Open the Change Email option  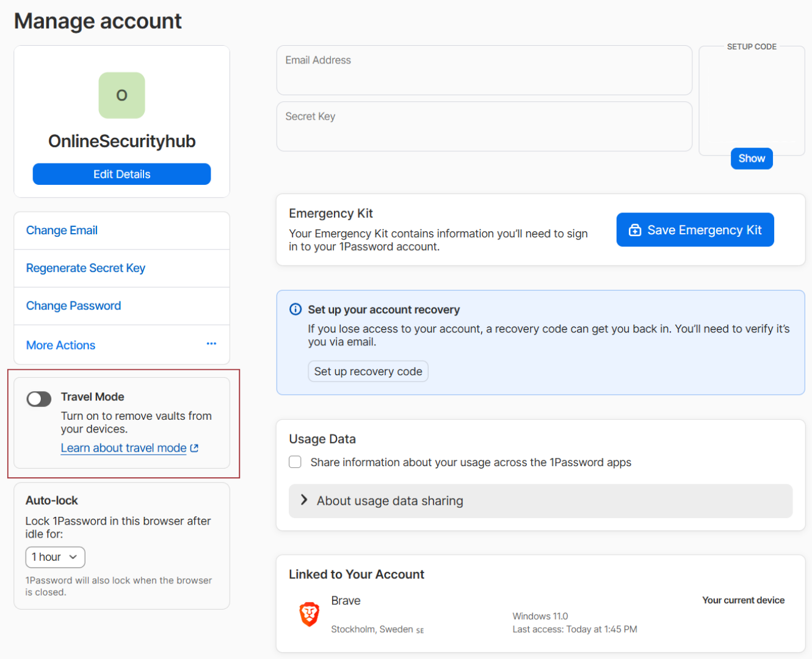coord(62,231)
